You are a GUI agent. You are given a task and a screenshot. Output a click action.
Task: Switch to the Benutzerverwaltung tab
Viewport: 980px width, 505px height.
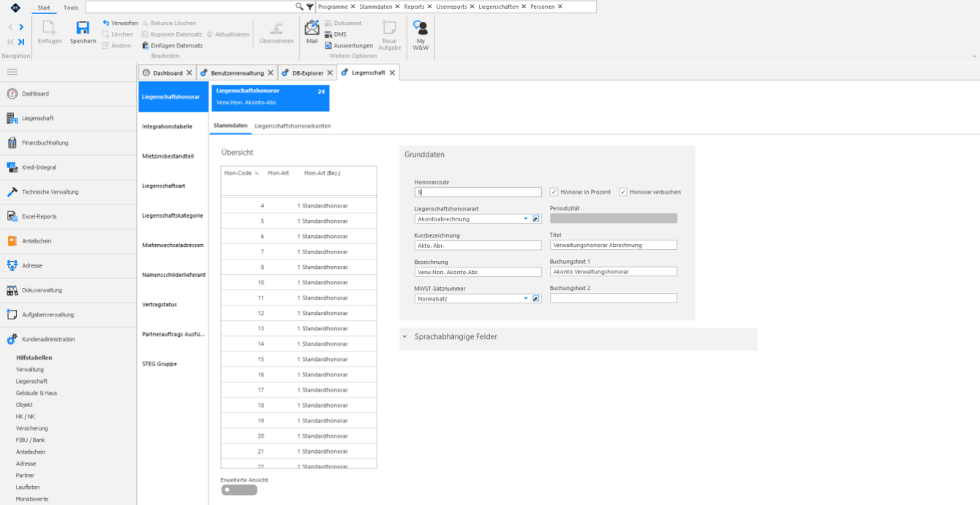237,73
